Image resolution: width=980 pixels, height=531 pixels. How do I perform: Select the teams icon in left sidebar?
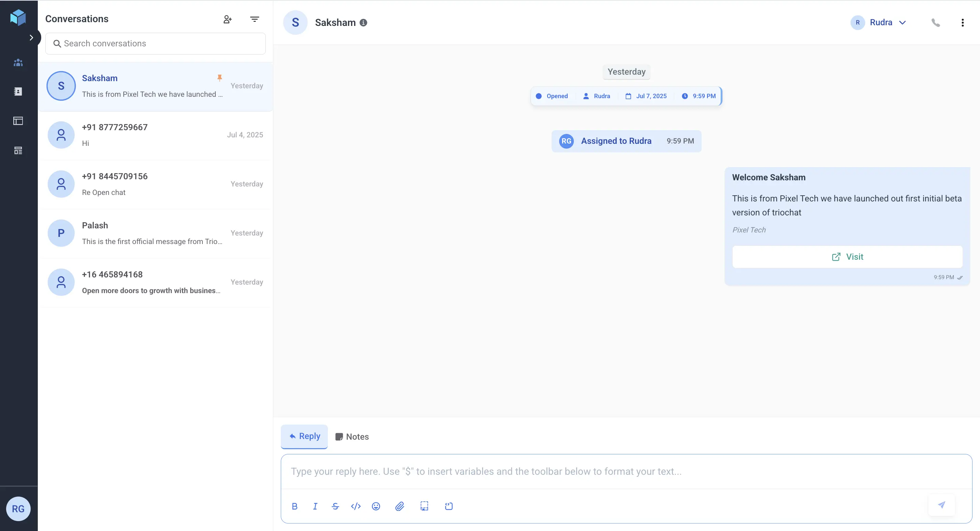(x=18, y=62)
